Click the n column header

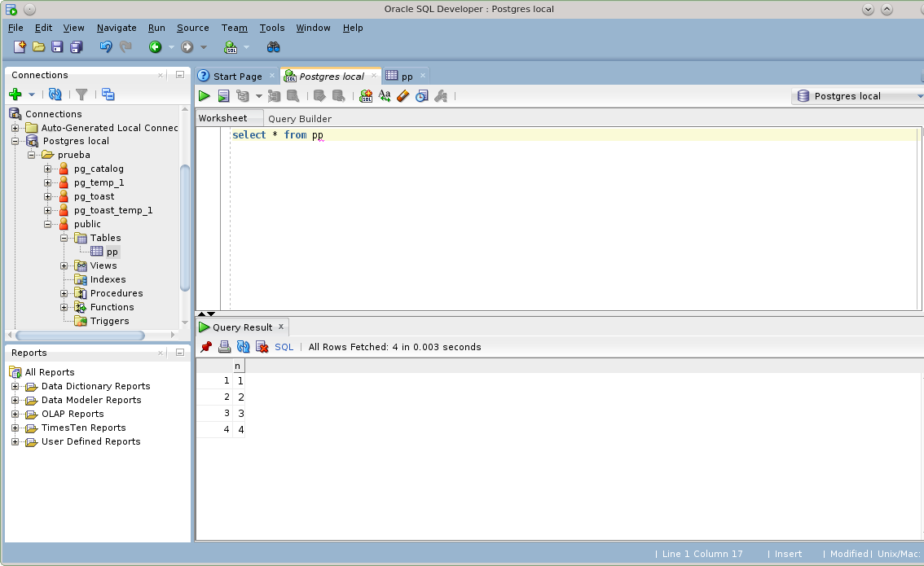(238, 366)
